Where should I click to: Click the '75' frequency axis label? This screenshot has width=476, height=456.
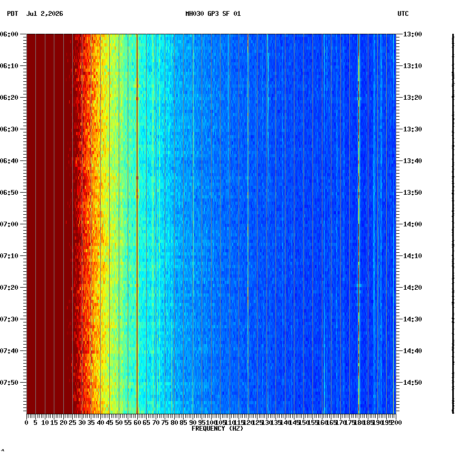tap(165, 423)
